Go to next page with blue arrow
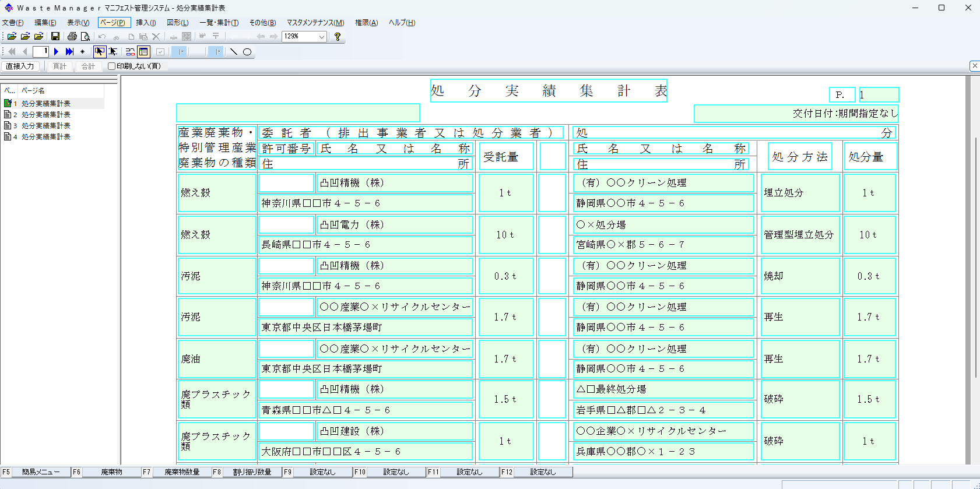Screen dimensions: 980x489 [x=57, y=52]
